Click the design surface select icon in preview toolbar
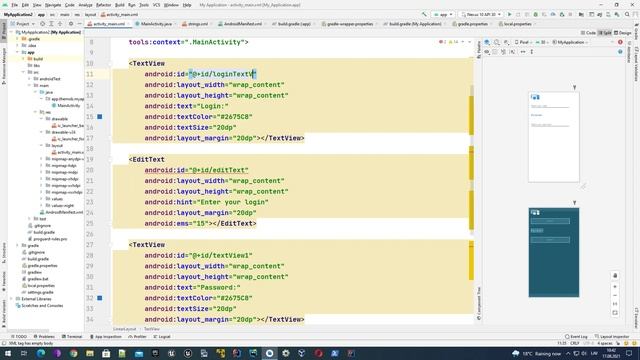The image size is (640, 360). (x=487, y=42)
